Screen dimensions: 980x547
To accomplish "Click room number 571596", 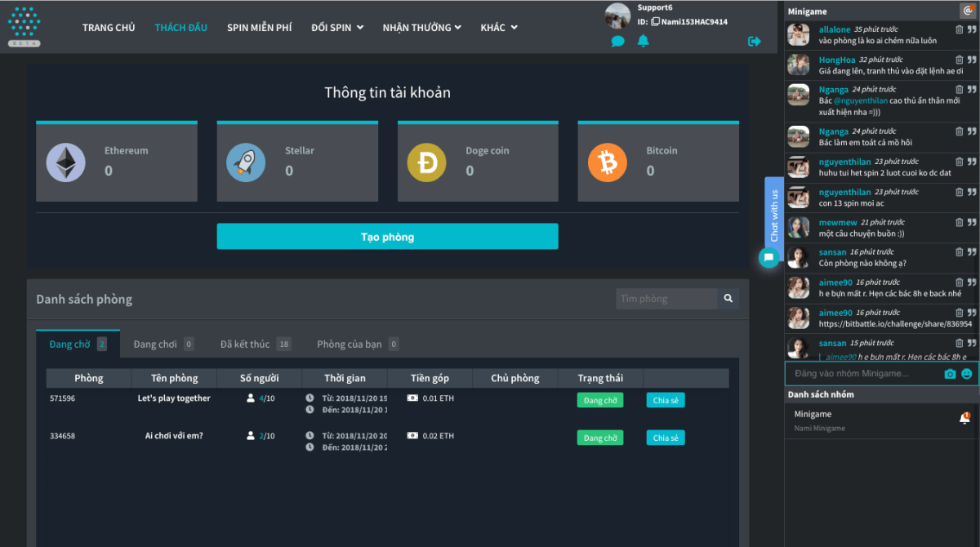I will [62, 398].
